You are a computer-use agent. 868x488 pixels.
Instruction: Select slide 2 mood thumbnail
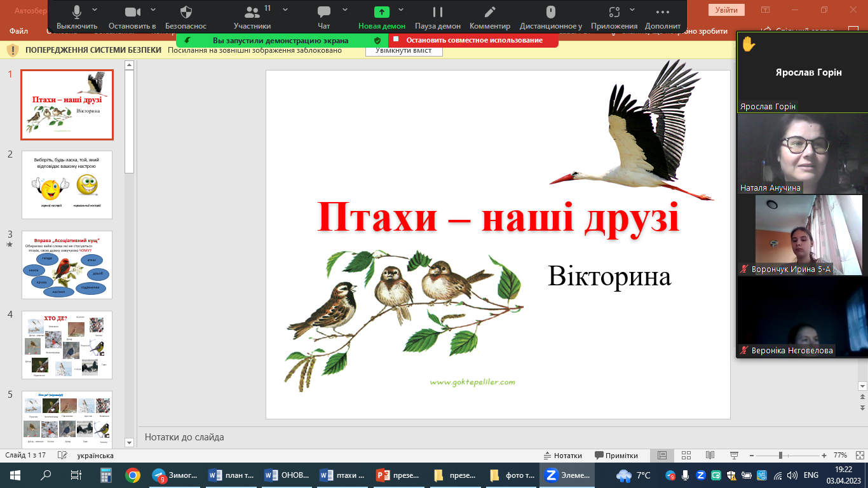tap(67, 185)
